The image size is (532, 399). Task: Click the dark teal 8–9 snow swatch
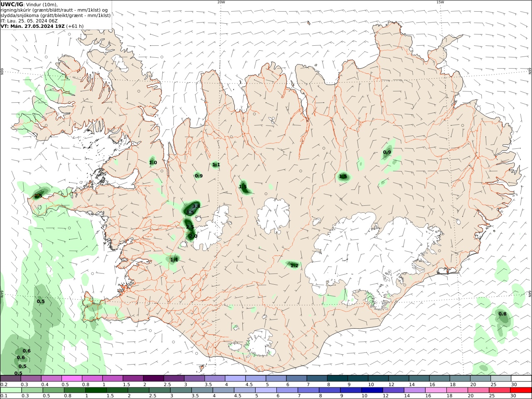point(337,379)
